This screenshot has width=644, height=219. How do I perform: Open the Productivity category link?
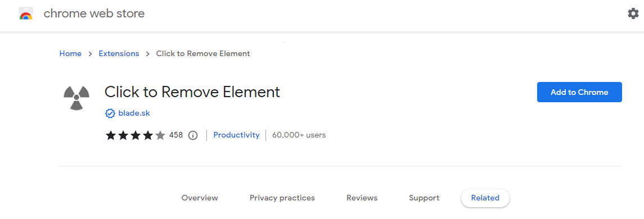coord(237,135)
